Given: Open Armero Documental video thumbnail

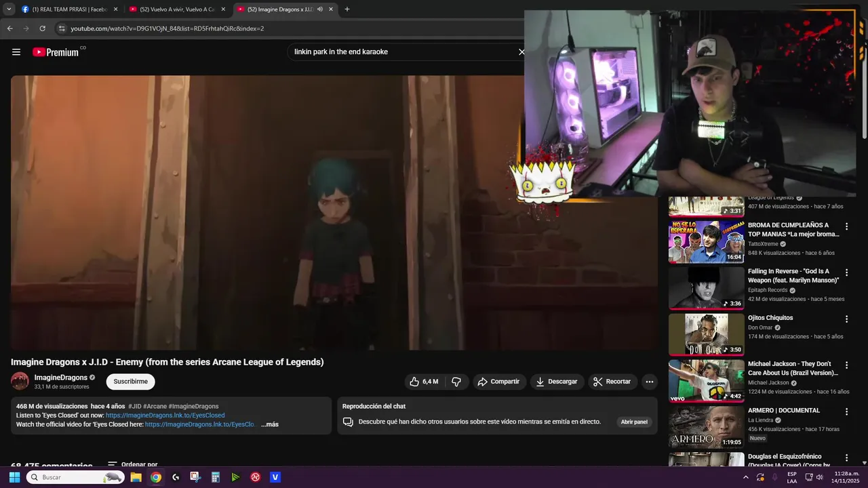Looking at the screenshot, I should [x=706, y=427].
